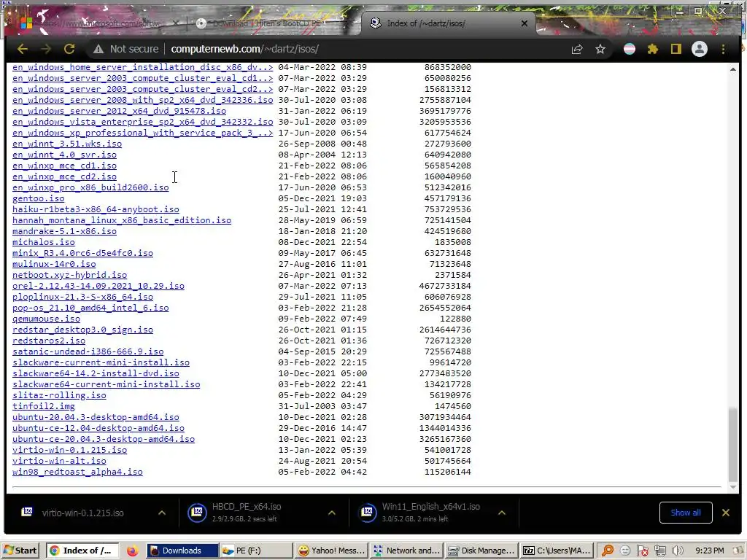Open hannah_montana_linux_x86_basic_edition.iso link
747x560 pixels.
[122, 220]
